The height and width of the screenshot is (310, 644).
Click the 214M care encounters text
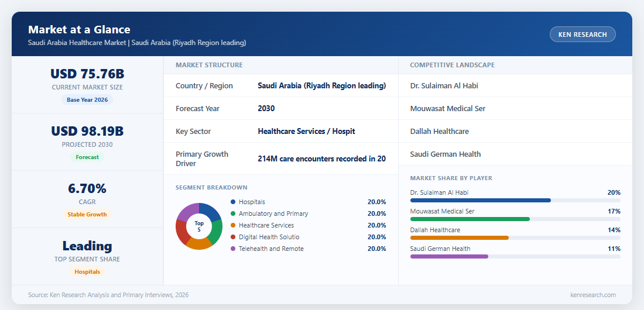pos(321,159)
